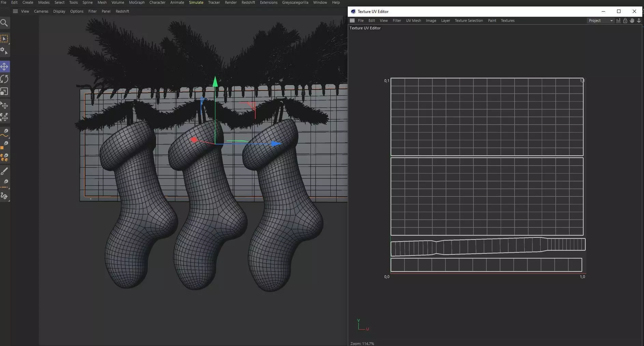Open the Extensions menu
The width and height of the screenshot is (644, 346).
(269, 2)
